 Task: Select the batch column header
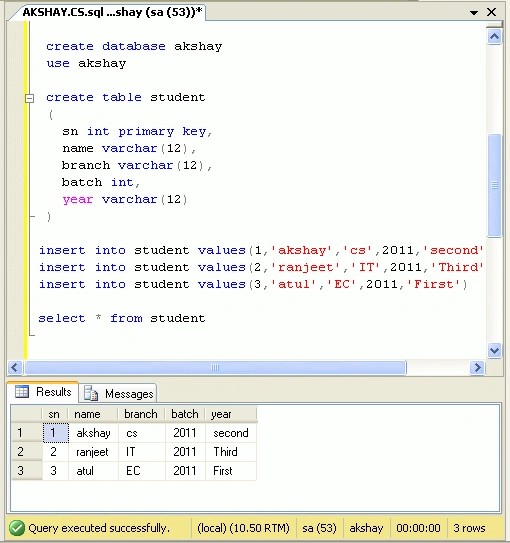point(185,414)
